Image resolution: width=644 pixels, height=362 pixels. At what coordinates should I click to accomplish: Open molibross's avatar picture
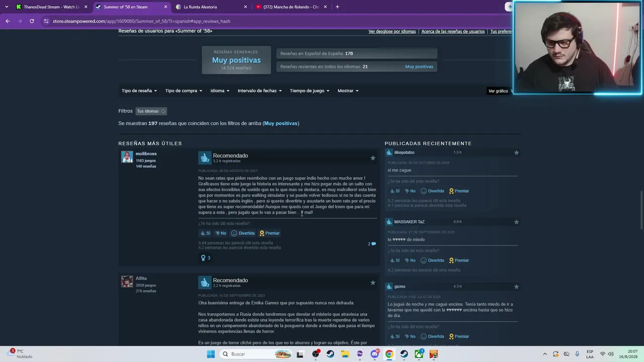[x=127, y=157]
